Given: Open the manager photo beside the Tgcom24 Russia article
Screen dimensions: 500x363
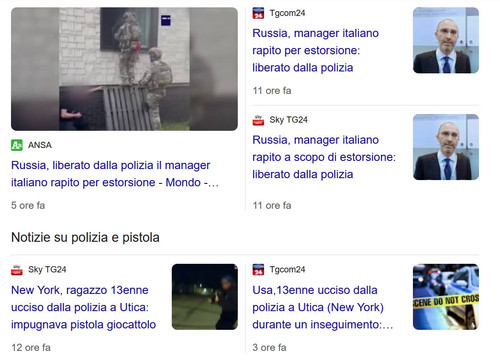Looking at the screenshot, I should [x=446, y=40].
